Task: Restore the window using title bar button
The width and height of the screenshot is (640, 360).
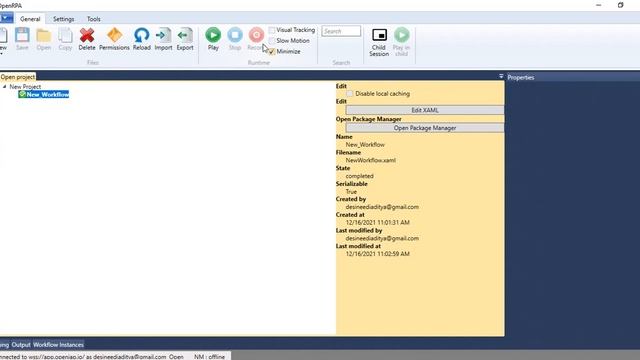Action: pyautogui.click(x=620, y=5)
